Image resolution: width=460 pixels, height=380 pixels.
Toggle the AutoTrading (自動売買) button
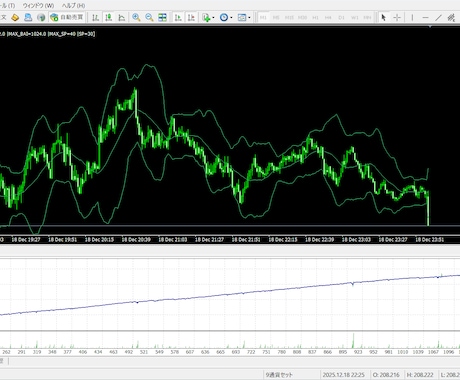point(67,17)
